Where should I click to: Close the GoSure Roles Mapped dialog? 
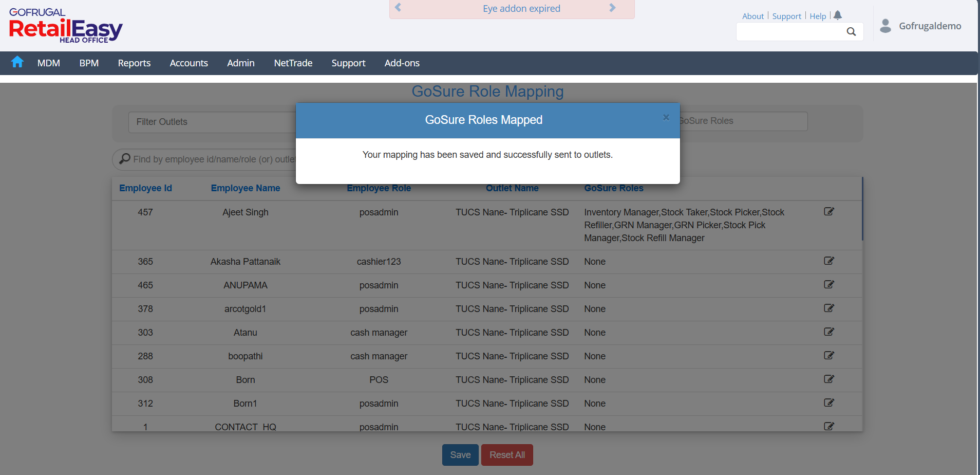click(666, 117)
